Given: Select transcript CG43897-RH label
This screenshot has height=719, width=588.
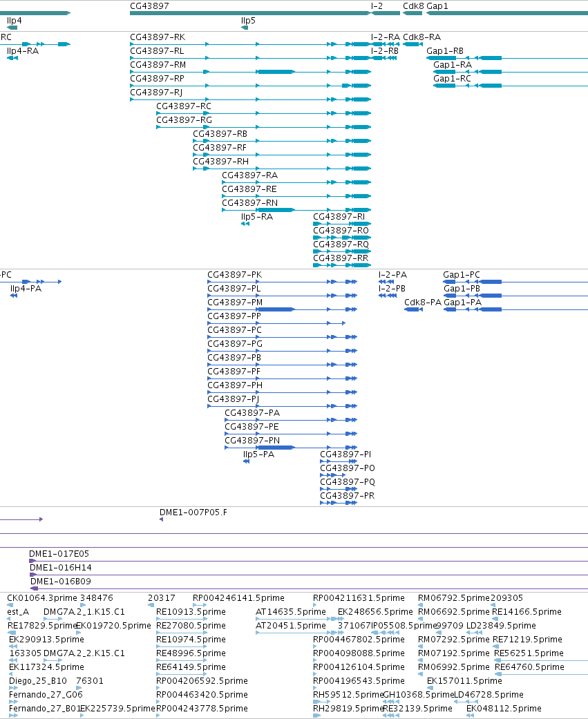Looking at the screenshot, I should 220,161.
